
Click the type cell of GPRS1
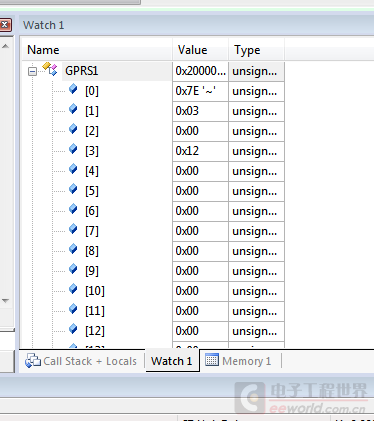[256, 71]
